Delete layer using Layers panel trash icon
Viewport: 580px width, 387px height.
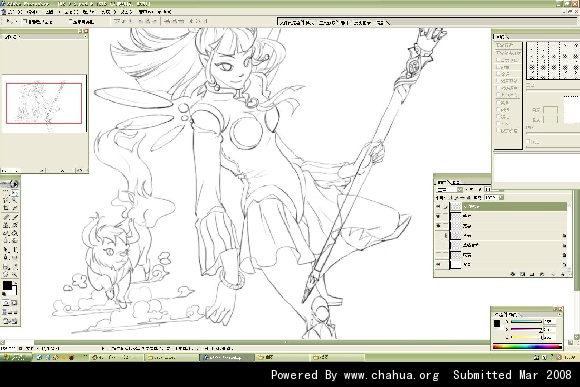[x=563, y=274]
